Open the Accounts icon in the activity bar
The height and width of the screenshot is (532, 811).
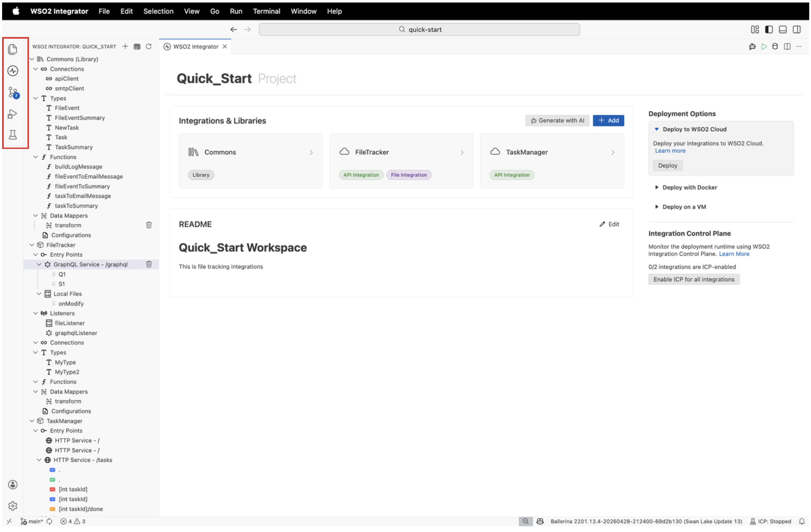(13, 484)
